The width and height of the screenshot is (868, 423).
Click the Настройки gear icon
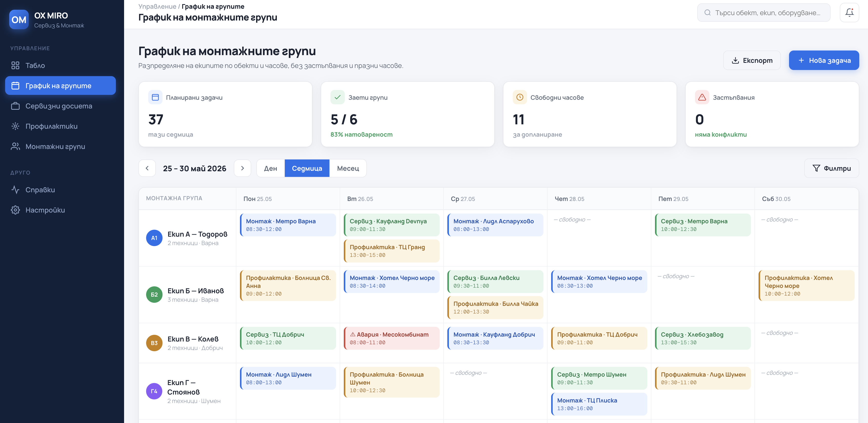(x=15, y=210)
